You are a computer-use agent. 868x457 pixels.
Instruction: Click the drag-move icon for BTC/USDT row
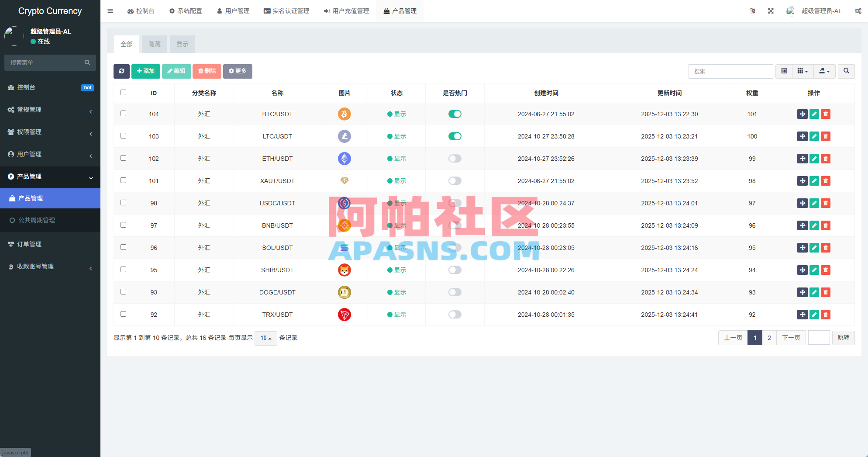pyautogui.click(x=803, y=114)
